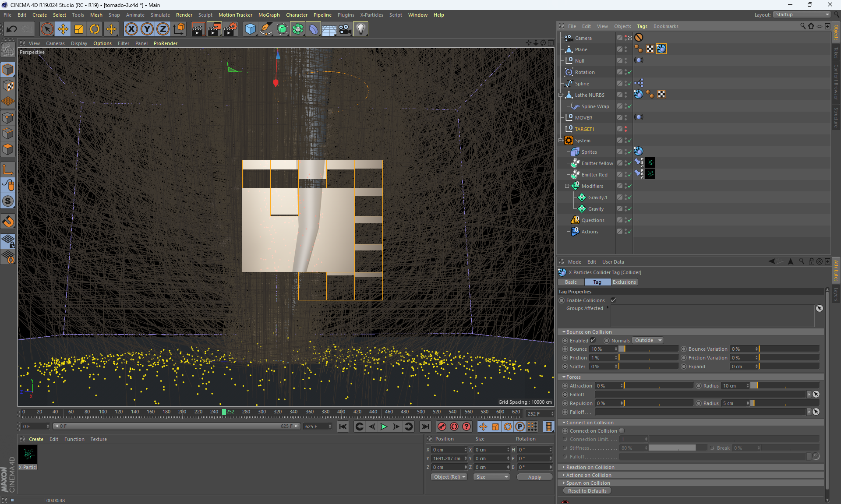Open the Light object icon
The image size is (841, 504).
click(x=360, y=29)
